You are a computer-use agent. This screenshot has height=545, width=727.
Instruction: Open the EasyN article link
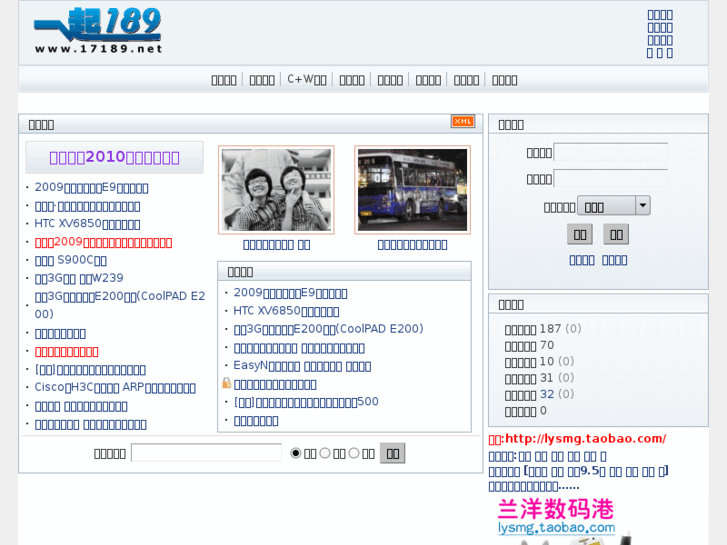tap(302, 365)
